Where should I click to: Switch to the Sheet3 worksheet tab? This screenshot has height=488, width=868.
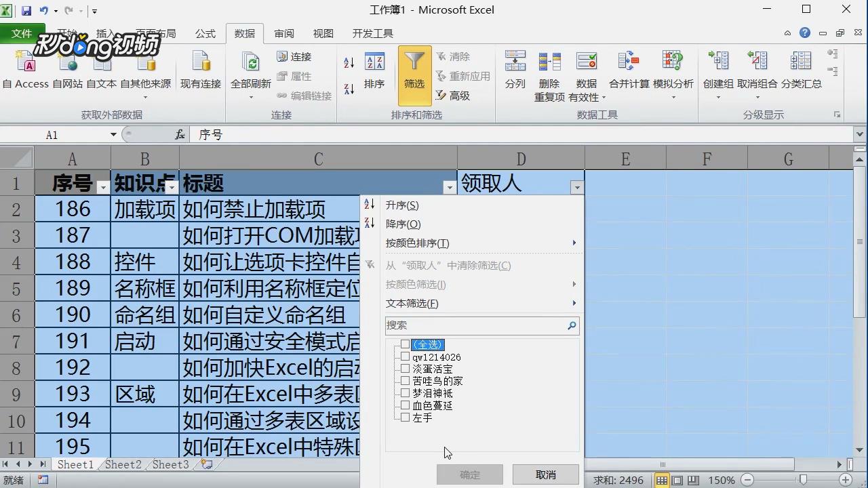click(170, 464)
